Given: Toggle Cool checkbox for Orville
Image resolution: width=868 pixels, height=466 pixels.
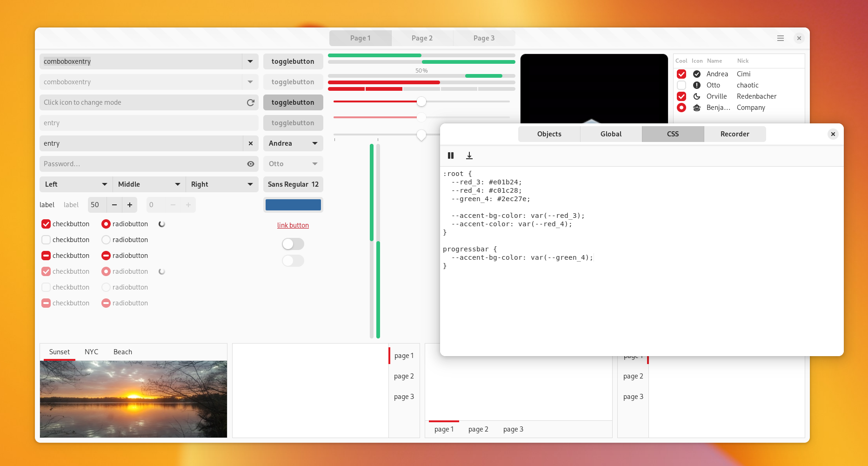Looking at the screenshot, I should (x=681, y=96).
